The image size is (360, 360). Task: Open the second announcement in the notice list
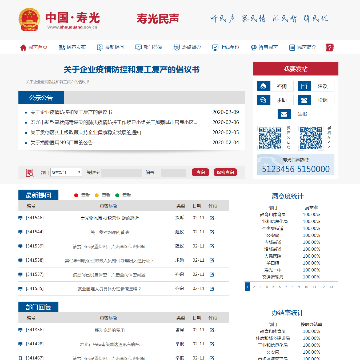114,122
